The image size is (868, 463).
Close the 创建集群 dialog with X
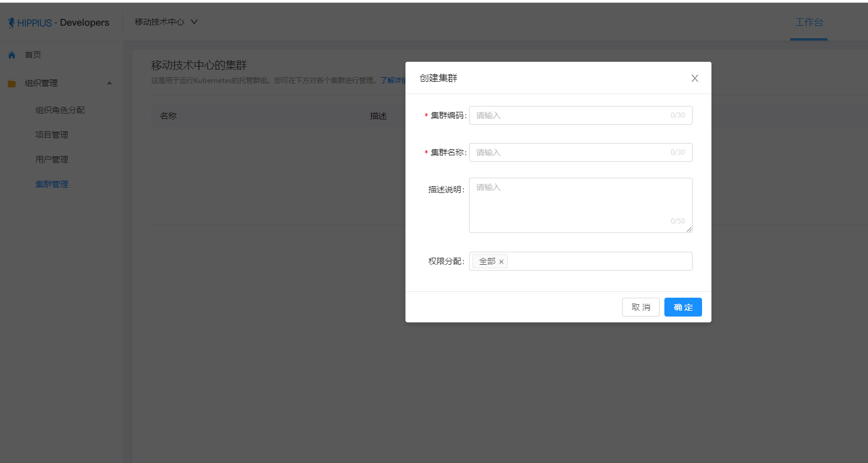(694, 78)
